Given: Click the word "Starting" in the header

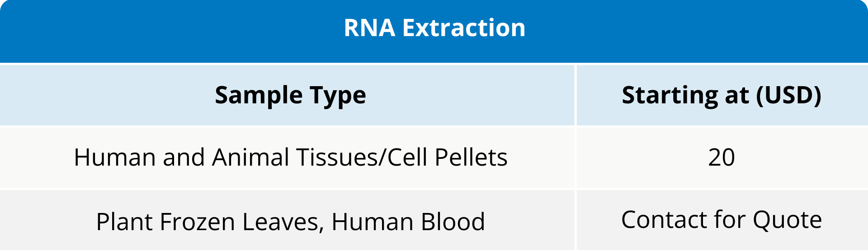Looking at the screenshot, I should pos(670,95).
